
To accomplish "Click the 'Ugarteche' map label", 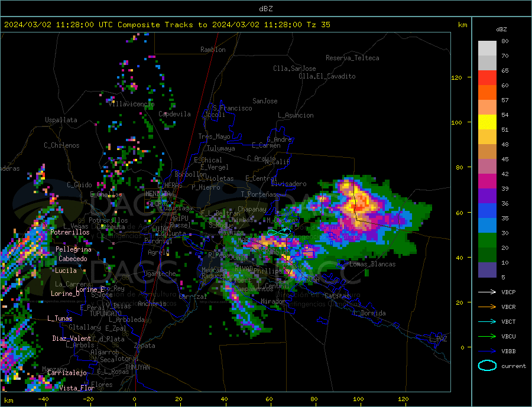I will 160,273.
